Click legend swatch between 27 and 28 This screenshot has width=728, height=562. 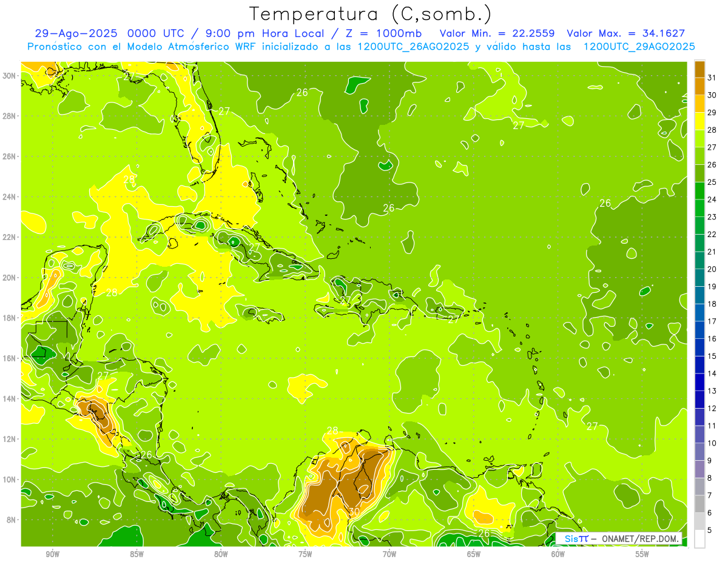[x=699, y=138]
